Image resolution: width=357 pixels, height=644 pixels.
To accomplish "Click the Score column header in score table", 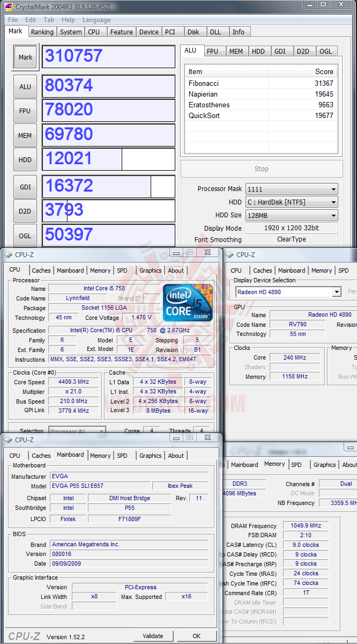I will [302, 71].
